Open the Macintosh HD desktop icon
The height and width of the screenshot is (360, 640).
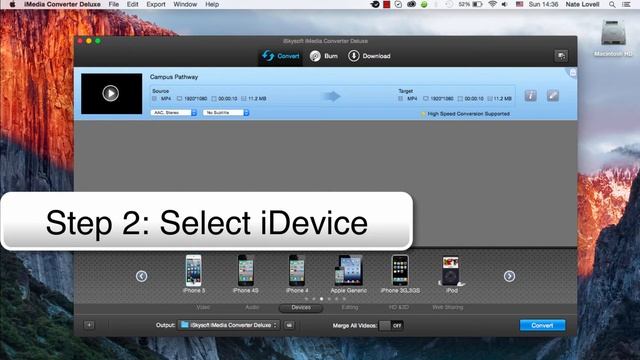click(613, 38)
